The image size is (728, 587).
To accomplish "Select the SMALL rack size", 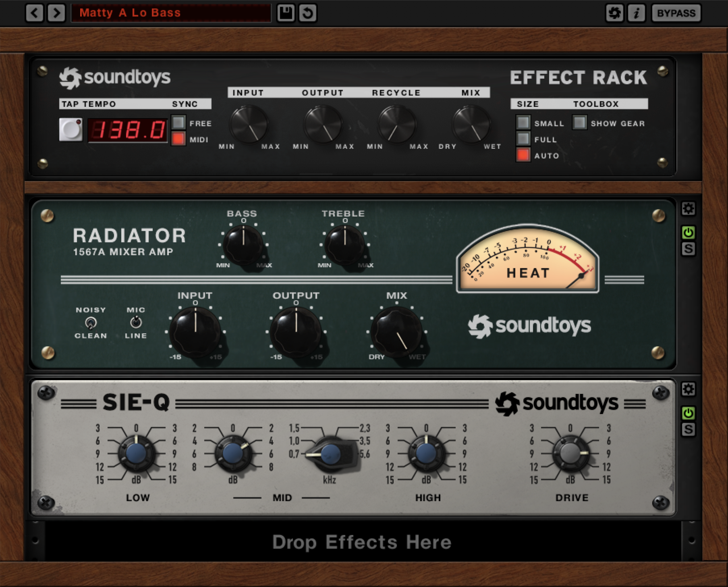I will tap(523, 123).
